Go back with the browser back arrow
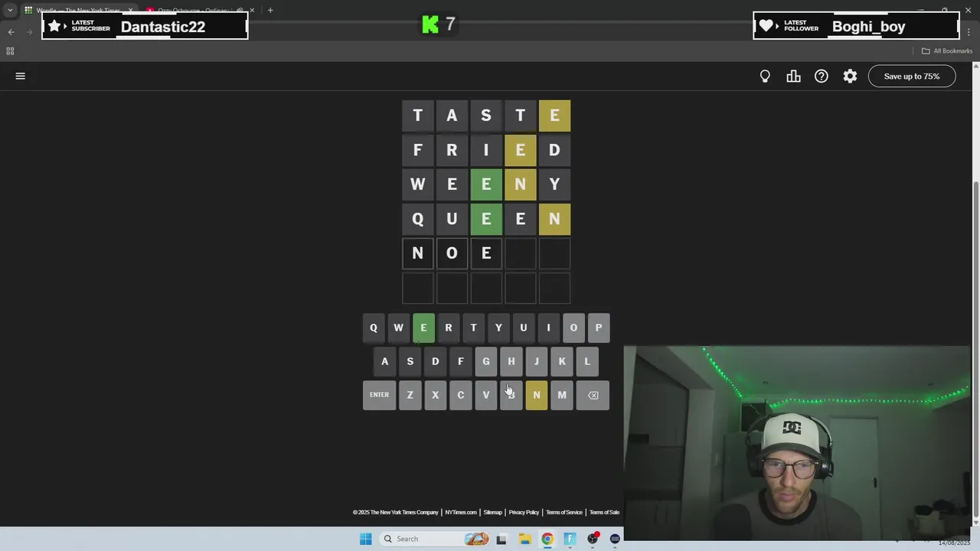The image size is (980, 551). coord(11,31)
